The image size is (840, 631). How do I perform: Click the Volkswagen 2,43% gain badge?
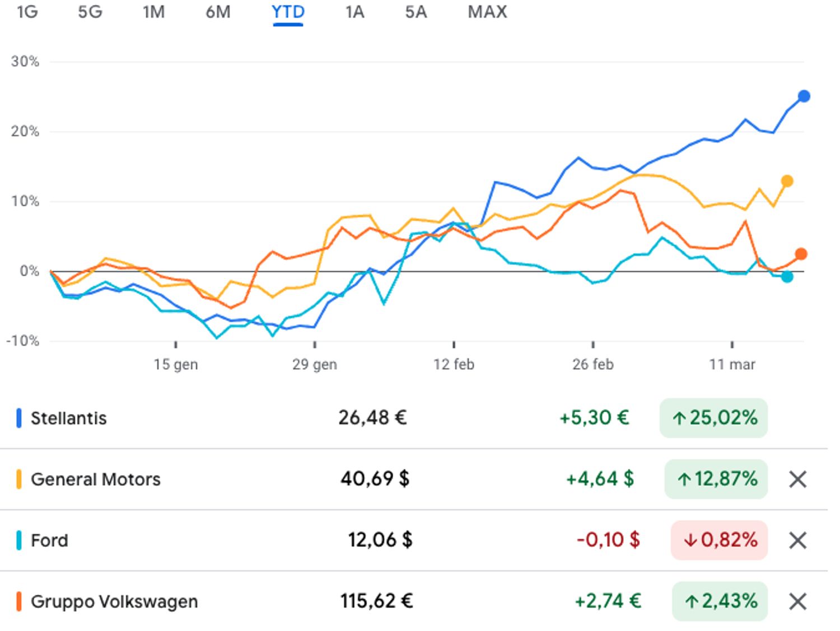720,601
